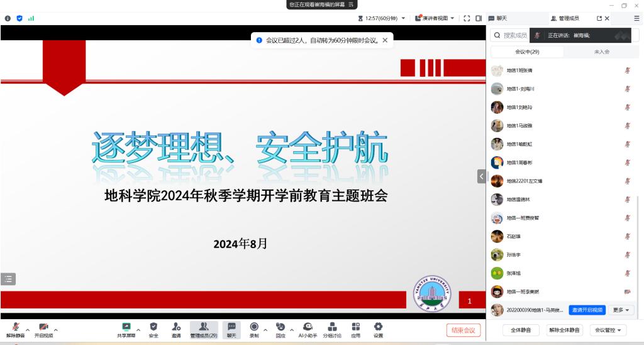The height and width of the screenshot is (345, 644).
Task: Open 分组讨论 breakout rooms
Action: point(332,329)
